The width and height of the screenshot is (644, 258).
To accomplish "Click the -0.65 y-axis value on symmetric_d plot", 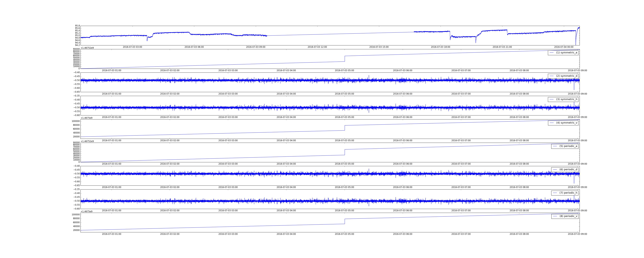I will pos(77,92).
